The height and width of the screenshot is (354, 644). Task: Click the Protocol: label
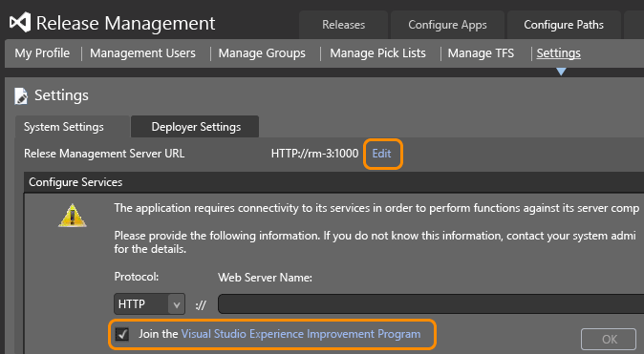coord(137,277)
